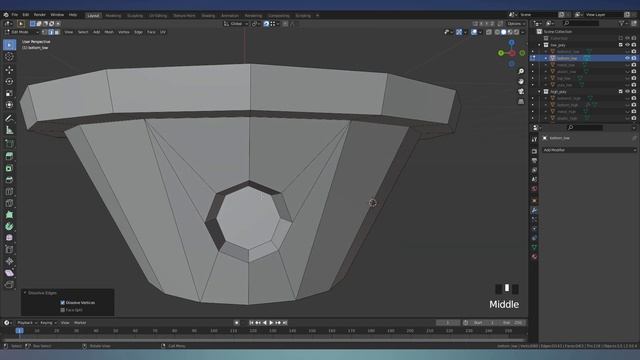Toggle Face Split checkbox
Image resolution: width=640 pixels, height=360 pixels.
pyautogui.click(x=62, y=310)
